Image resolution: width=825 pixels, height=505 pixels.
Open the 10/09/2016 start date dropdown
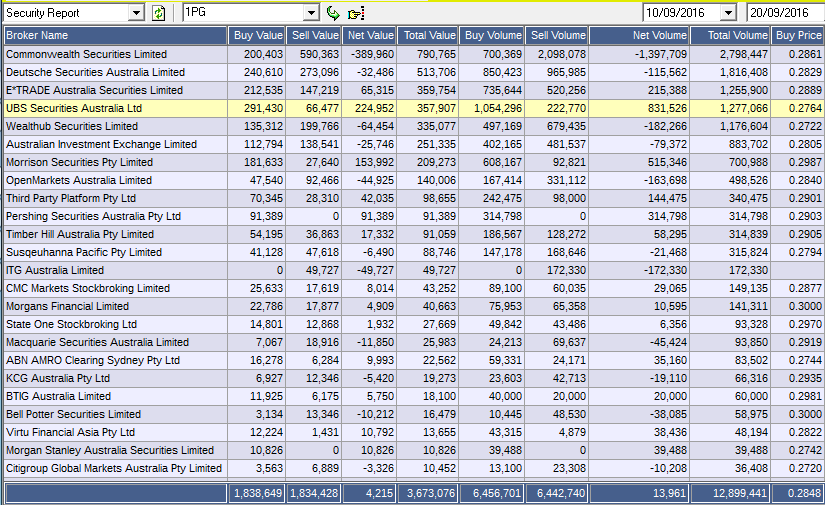(728, 13)
